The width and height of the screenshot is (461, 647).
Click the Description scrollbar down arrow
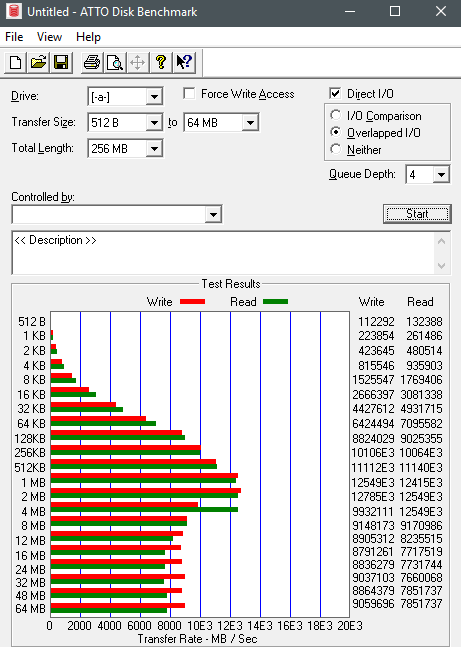441,265
